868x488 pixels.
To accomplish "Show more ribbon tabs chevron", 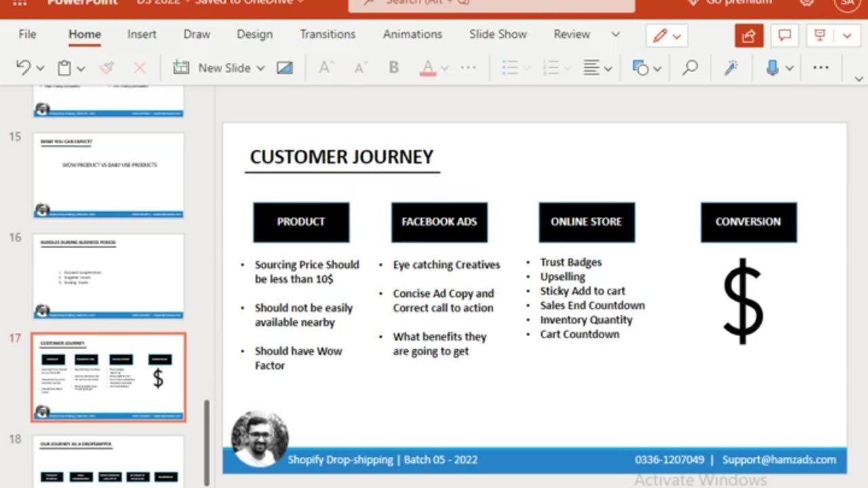I will [616, 35].
